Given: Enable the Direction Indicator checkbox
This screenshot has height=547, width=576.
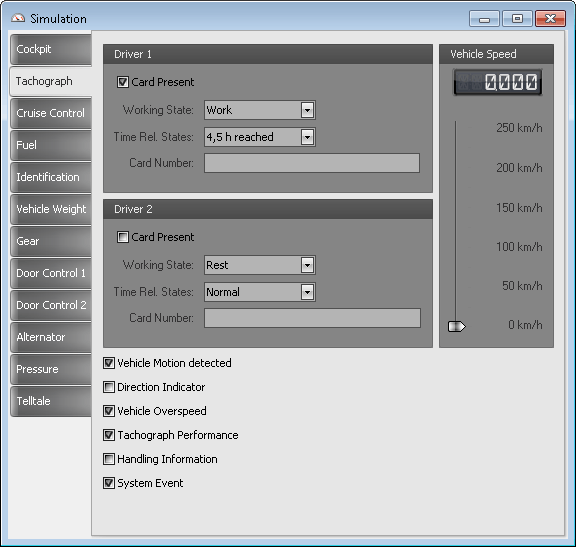Looking at the screenshot, I should pos(109,387).
